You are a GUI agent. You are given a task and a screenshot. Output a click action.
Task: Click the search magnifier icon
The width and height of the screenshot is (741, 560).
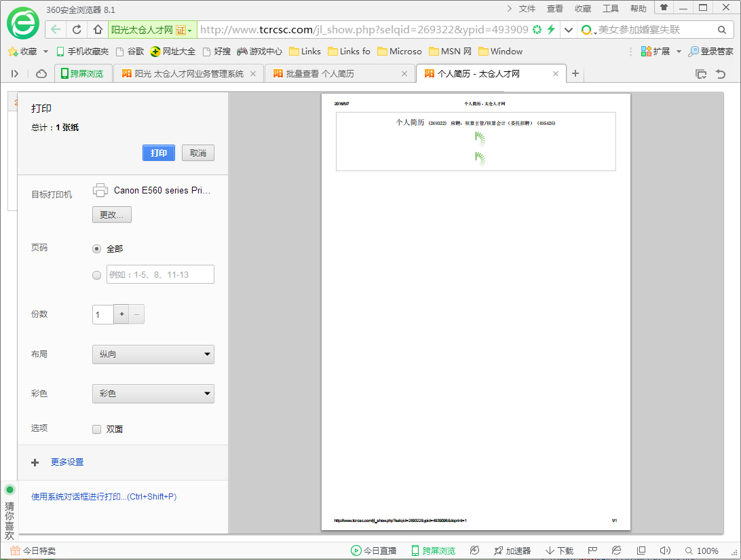coord(721,30)
